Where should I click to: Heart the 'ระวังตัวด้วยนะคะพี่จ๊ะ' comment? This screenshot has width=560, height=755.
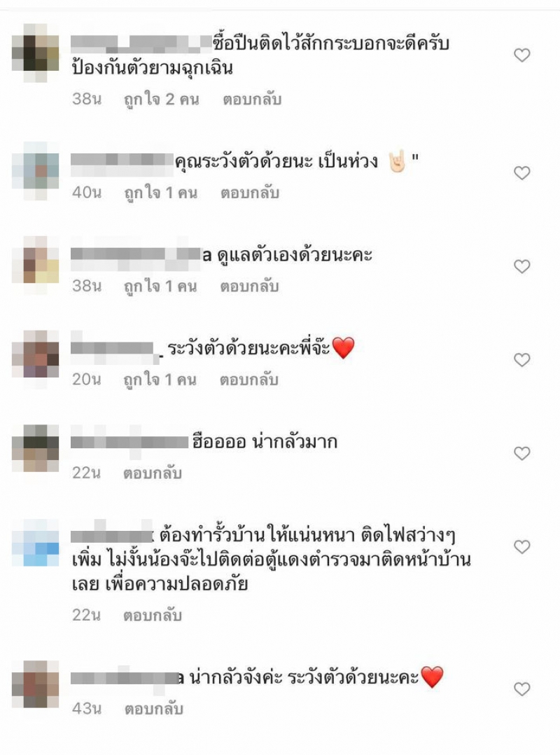click(x=522, y=360)
